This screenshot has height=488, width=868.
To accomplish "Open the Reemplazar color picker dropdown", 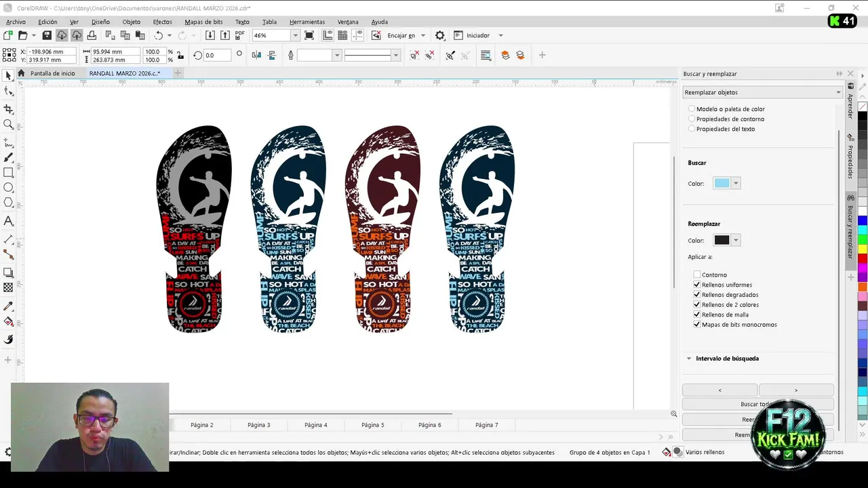I will coord(736,240).
